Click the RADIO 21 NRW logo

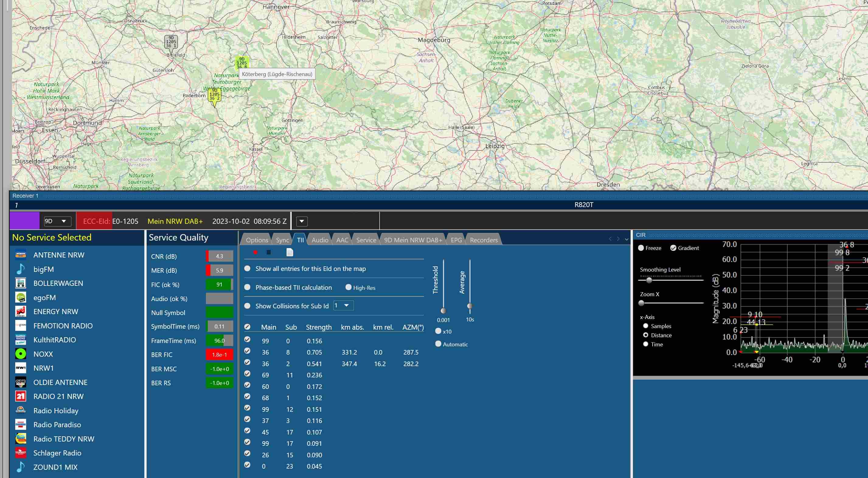tap(21, 396)
